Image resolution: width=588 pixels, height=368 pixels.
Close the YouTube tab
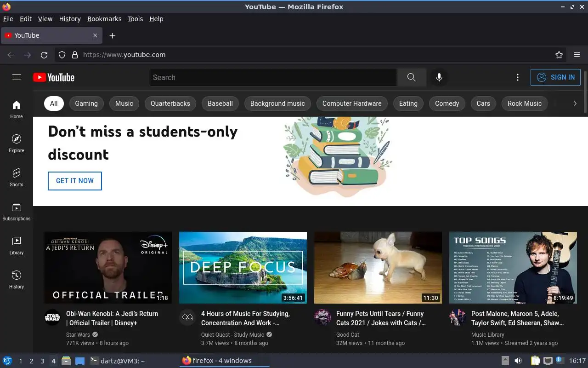[95, 35]
